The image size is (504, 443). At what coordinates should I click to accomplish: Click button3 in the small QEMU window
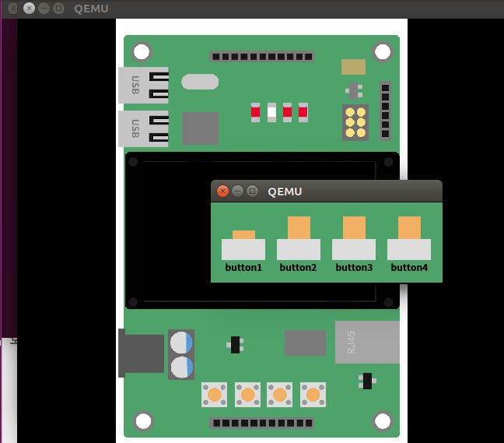coord(354,238)
